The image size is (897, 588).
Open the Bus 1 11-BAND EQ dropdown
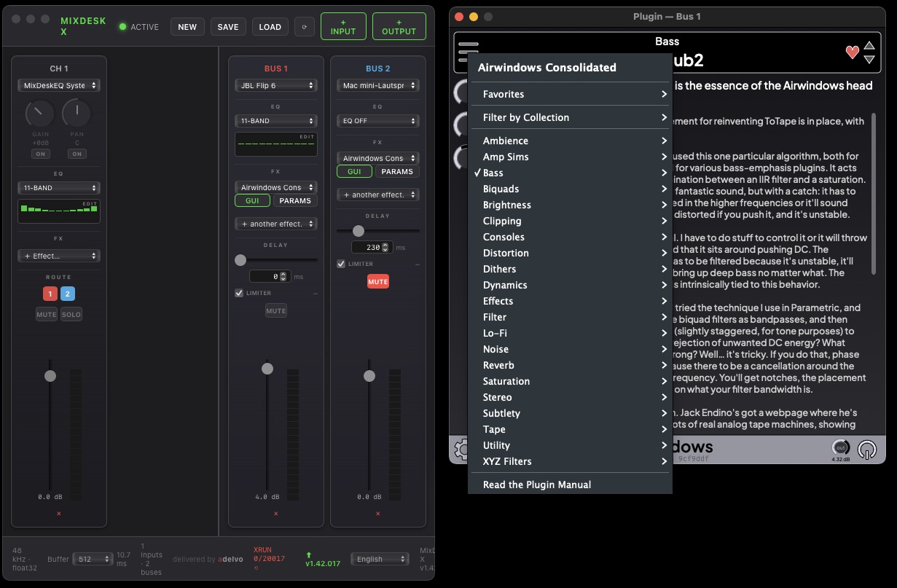(x=276, y=121)
